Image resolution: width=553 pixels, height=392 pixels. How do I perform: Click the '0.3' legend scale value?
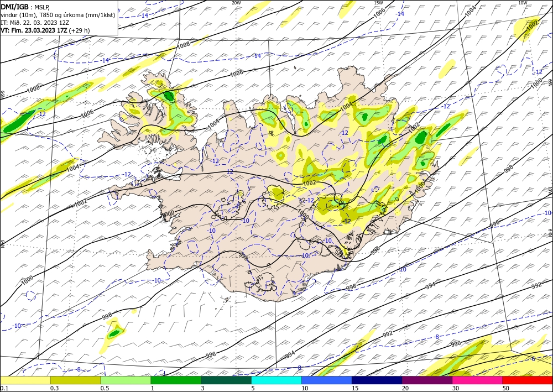(54, 388)
